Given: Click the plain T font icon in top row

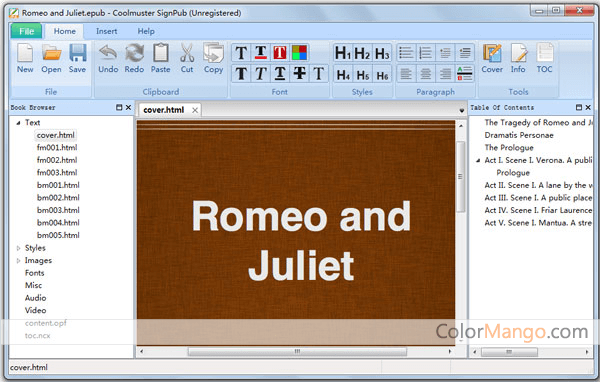Looking at the screenshot, I should 241,53.
